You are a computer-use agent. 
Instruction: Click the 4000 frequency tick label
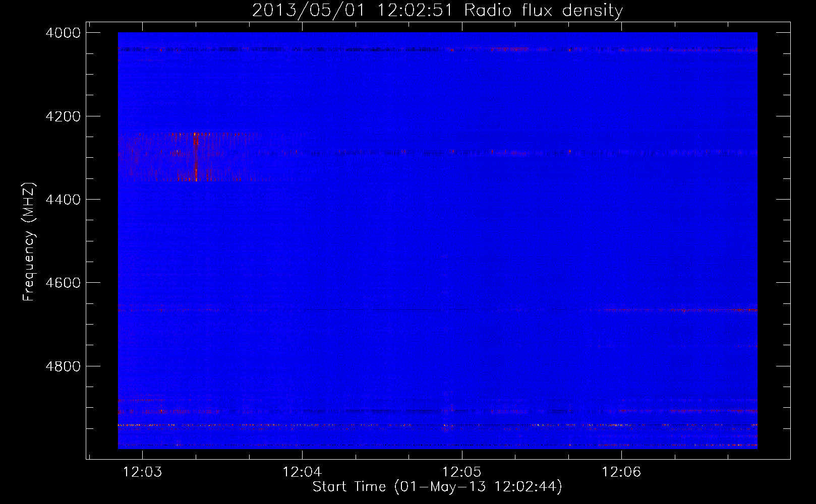pyautogui.click(x=63, y=33)
